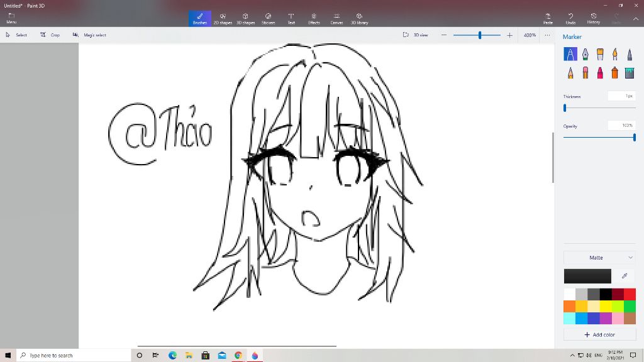Undo the last stroke
Screen dimensions: 644x362
coord(570,18)
